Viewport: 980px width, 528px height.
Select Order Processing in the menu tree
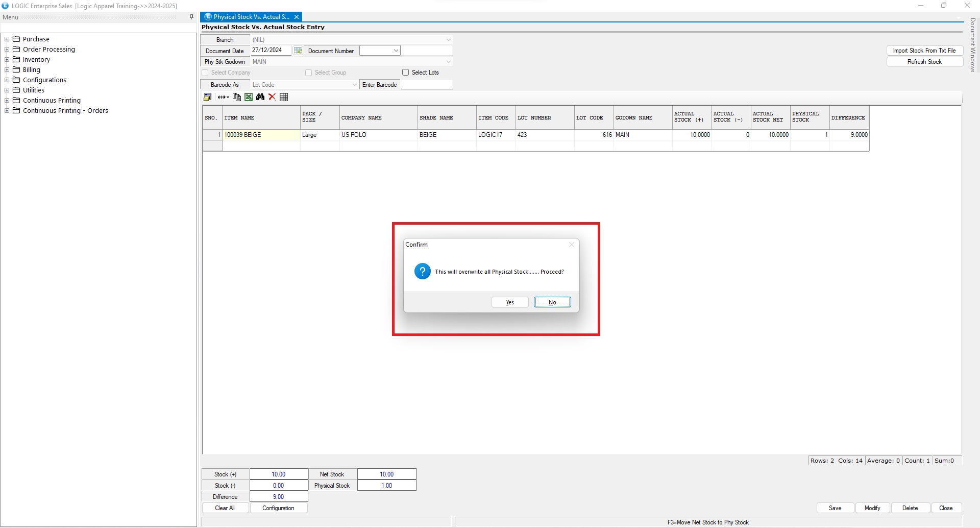(49, 50)
